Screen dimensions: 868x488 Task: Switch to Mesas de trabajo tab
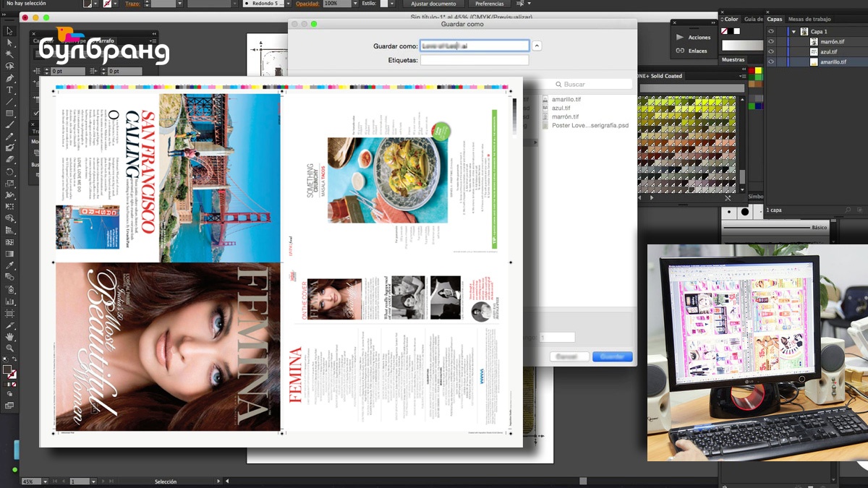809,20
